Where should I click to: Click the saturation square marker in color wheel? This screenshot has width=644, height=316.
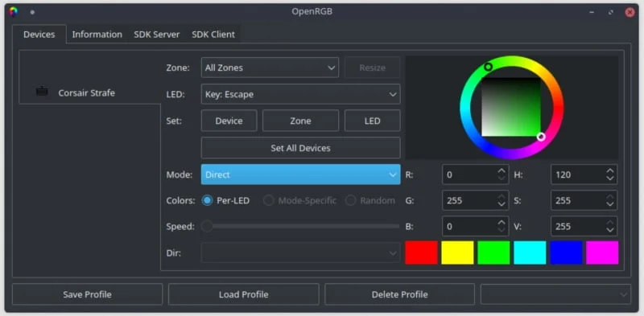[x=541, y=137]
